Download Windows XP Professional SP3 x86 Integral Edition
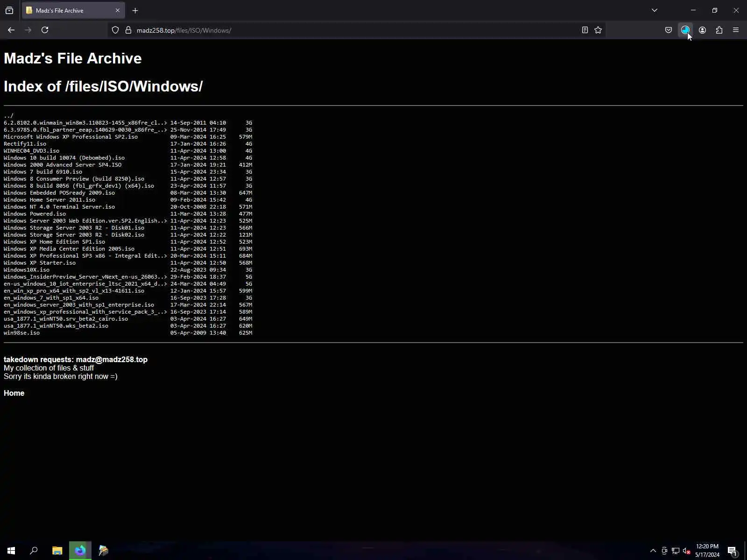 click(x=85, y=256)
